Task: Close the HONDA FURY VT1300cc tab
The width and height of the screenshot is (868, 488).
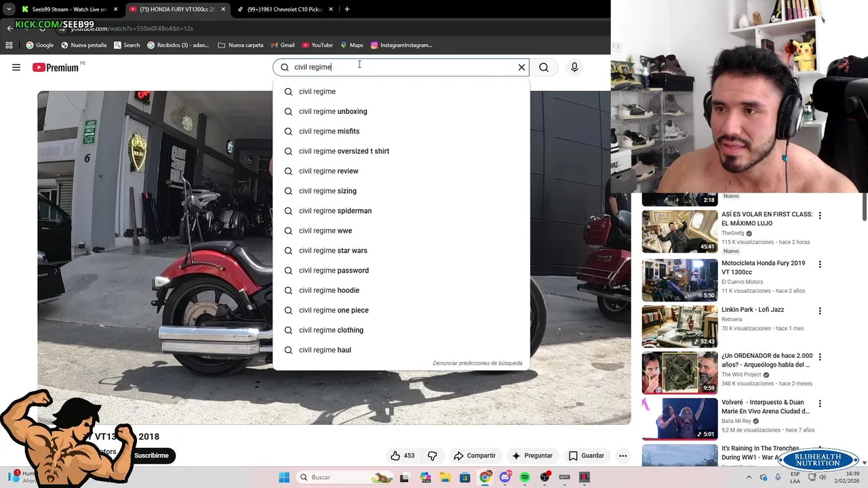Action: click(x=223, y=9)
